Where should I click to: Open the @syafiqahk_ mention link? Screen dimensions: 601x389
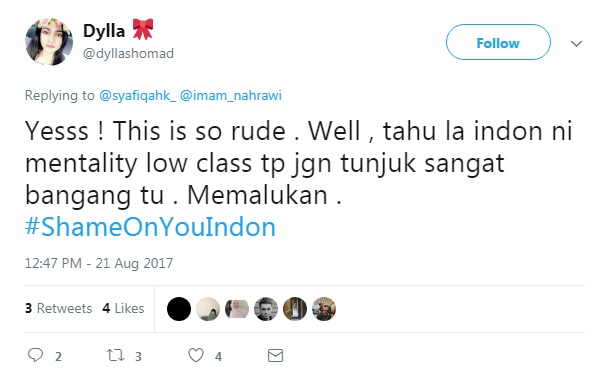coord(137,95)
